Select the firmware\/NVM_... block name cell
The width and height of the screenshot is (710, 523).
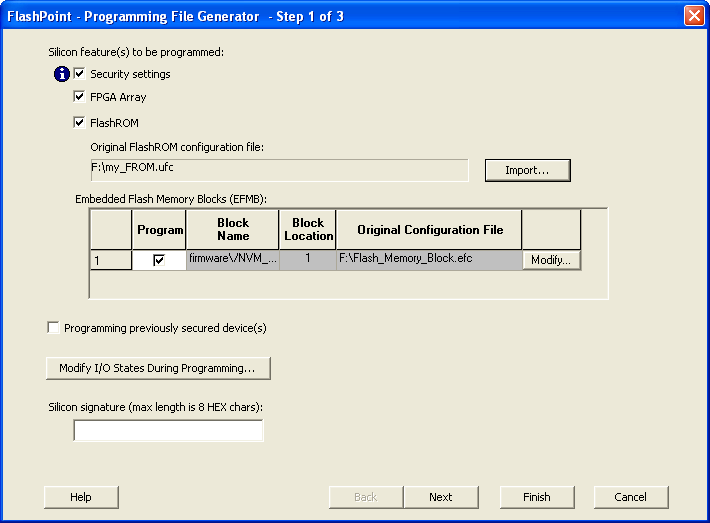pos(233,260)
